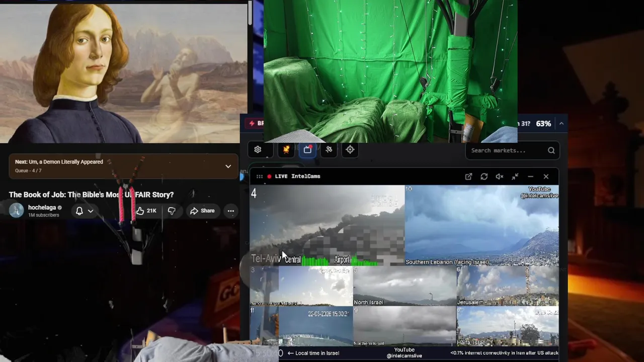The image size is (644, 362).
Task: Open more actions three-dot menu
Action: [x=230, y=211]
